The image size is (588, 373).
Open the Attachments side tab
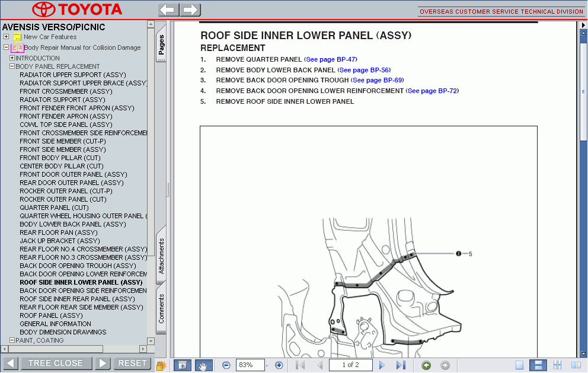(161, 255)
